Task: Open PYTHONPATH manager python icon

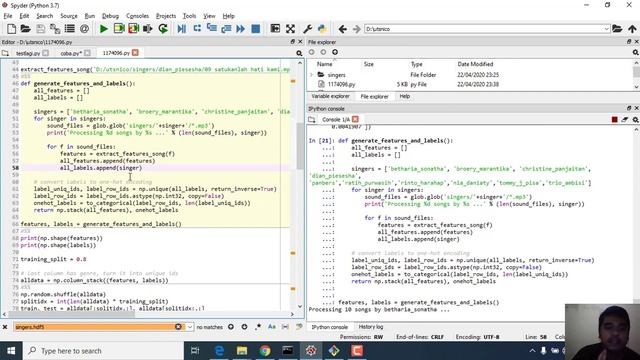Action: tap(322, 29)
